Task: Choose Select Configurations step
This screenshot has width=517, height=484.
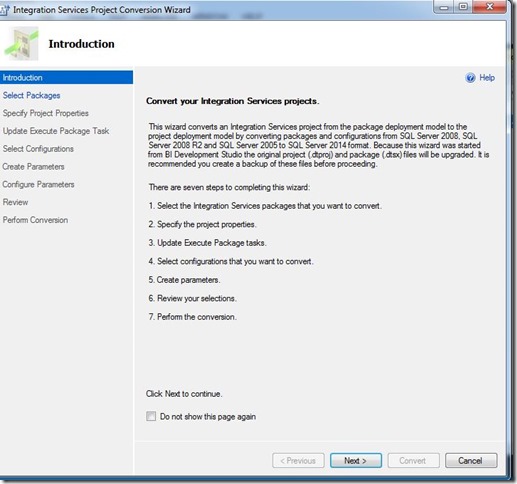Action: [38, 149]
